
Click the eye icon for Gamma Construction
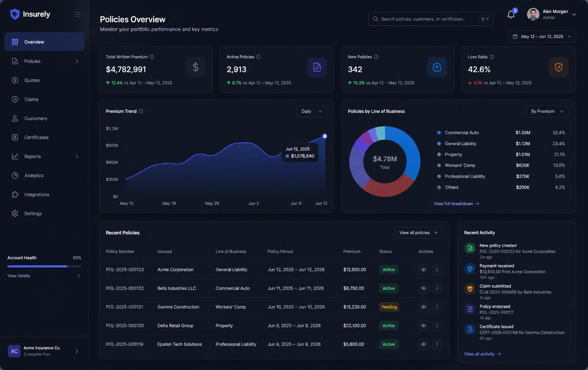[x=423, y=307]
